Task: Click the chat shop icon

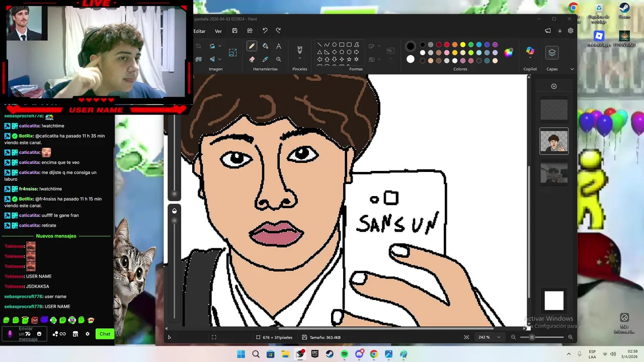Action: [75, 334]
